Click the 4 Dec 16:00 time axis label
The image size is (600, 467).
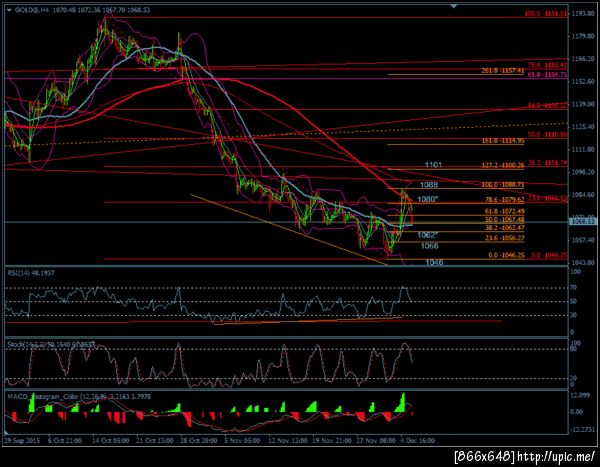(417, 441)
